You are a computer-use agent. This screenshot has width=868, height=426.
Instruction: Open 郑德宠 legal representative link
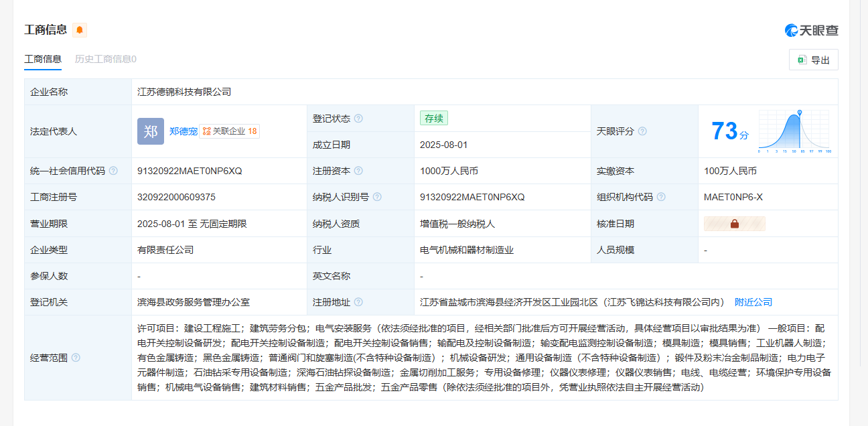183,131
